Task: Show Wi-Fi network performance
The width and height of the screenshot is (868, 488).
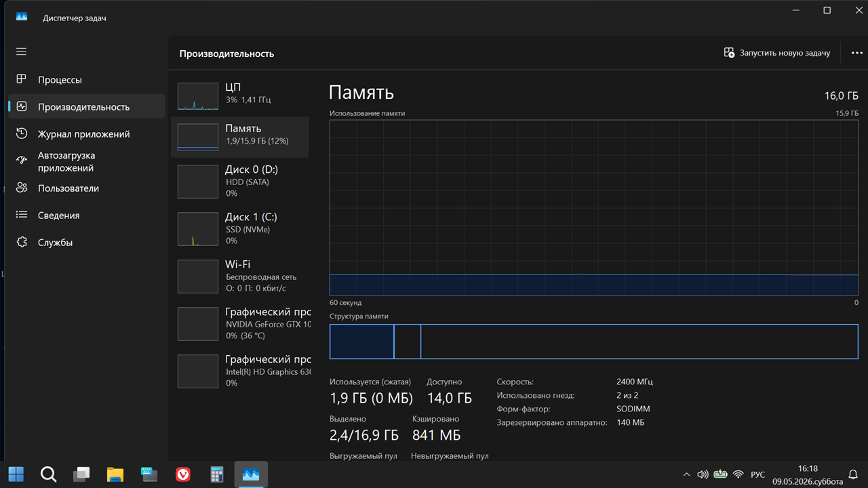Action: point(240,276)
